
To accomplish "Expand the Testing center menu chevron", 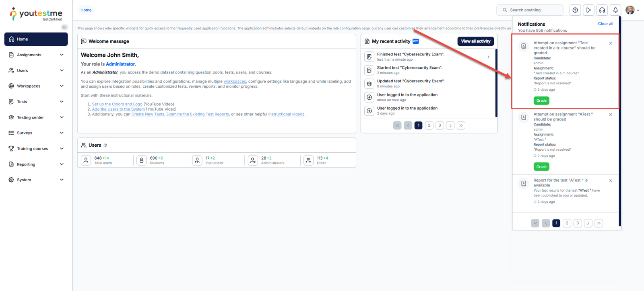I will [62, 117].
